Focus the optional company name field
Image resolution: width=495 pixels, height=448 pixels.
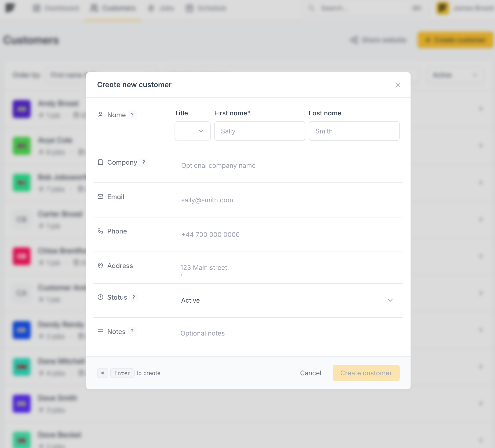coord(287,166)
